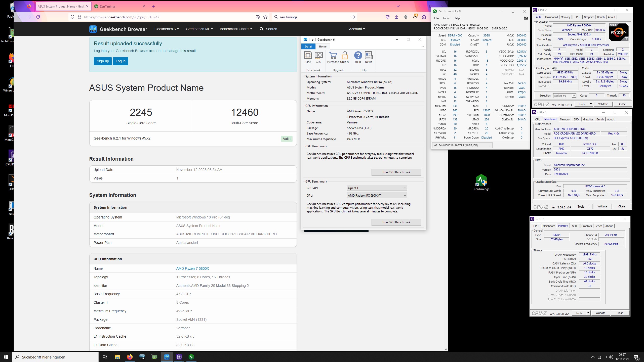Open the ZenTimings desktop shortcut

pos(481,182)
